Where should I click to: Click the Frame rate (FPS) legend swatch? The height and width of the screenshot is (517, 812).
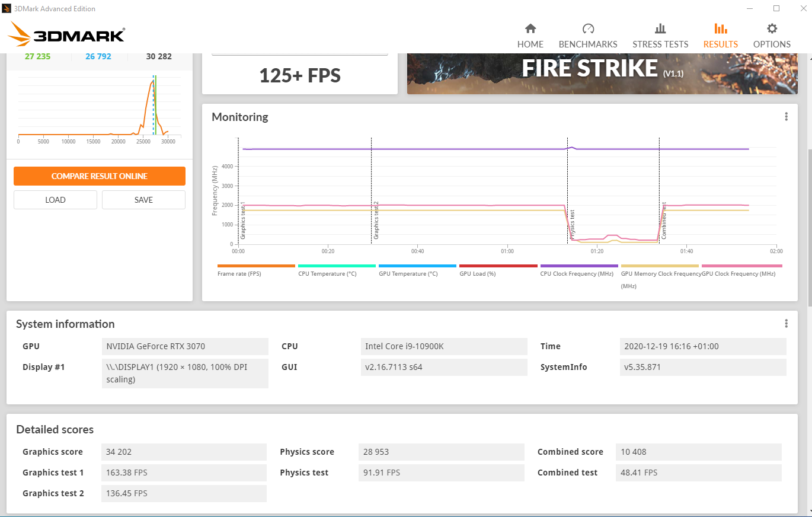(256, 266)
